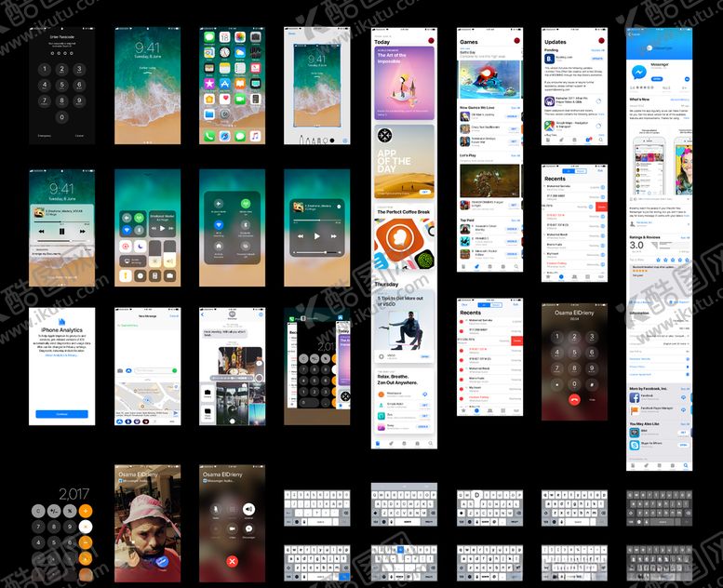
Task: Tap Emergency on the passcode screen
Action: [x=45, y=136]
